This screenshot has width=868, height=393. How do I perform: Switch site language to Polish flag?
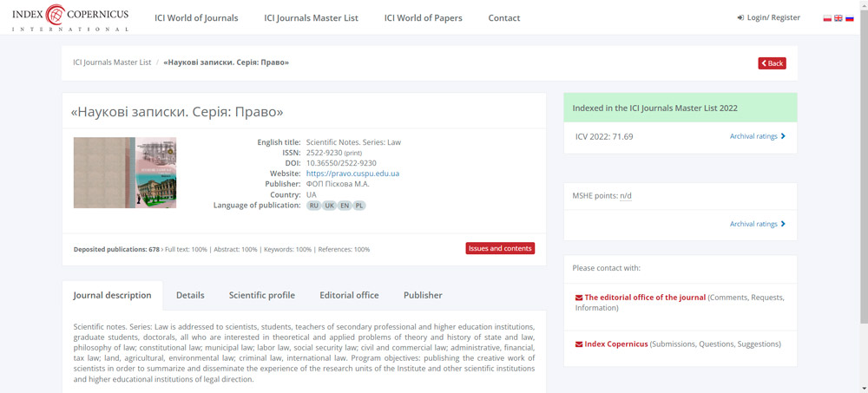(827, 17)
